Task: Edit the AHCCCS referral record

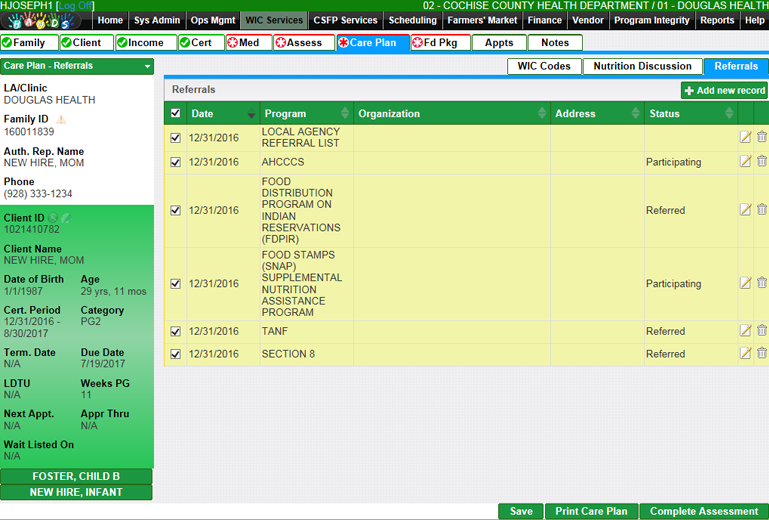Action: 745,162
